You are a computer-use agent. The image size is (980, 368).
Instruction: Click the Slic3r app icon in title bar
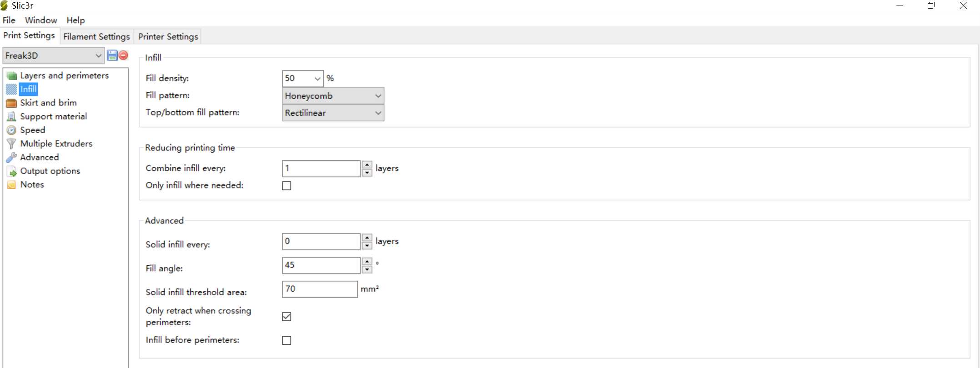click(x=4, y=5)
